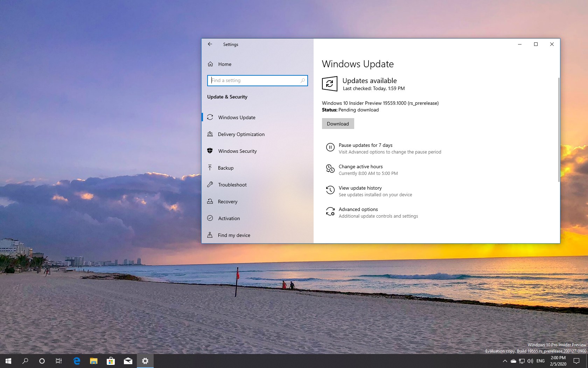Click the Pause updates icon
588x368 pixels.
click(330, 147)
